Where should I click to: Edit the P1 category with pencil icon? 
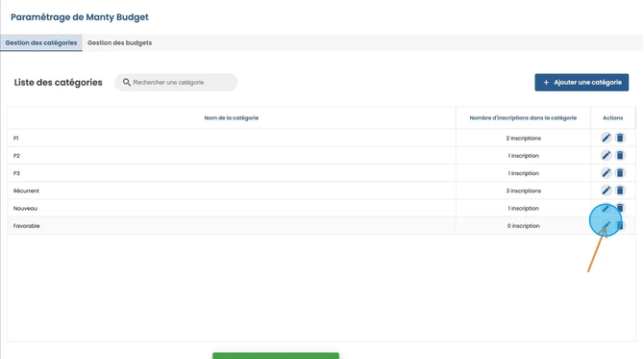click(x=606, y=138)
